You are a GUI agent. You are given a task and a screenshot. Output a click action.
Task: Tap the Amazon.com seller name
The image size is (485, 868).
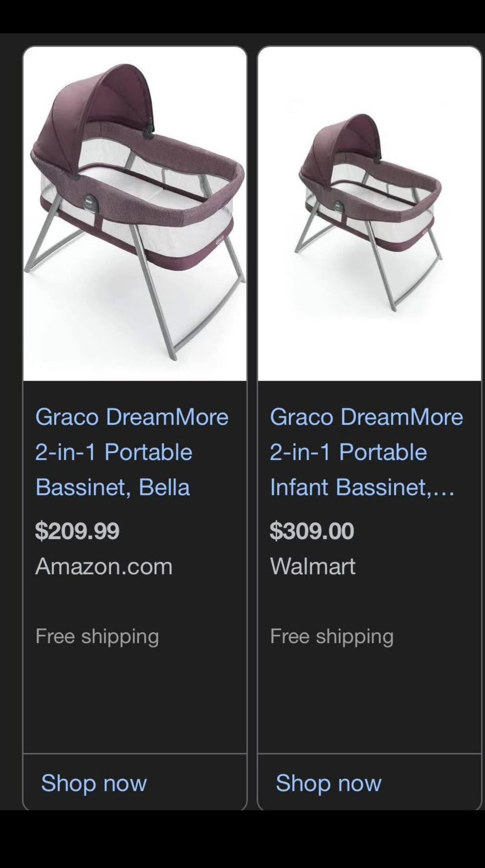tap(104, 566)
